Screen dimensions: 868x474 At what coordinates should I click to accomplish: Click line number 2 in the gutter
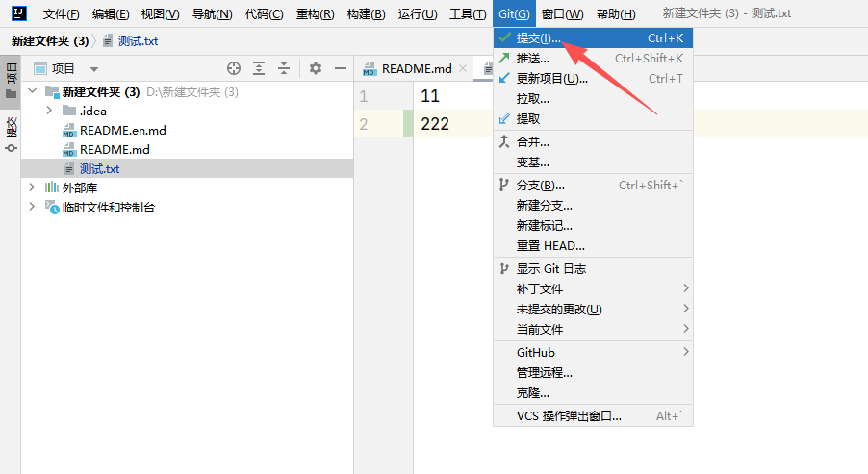(363, 124)
